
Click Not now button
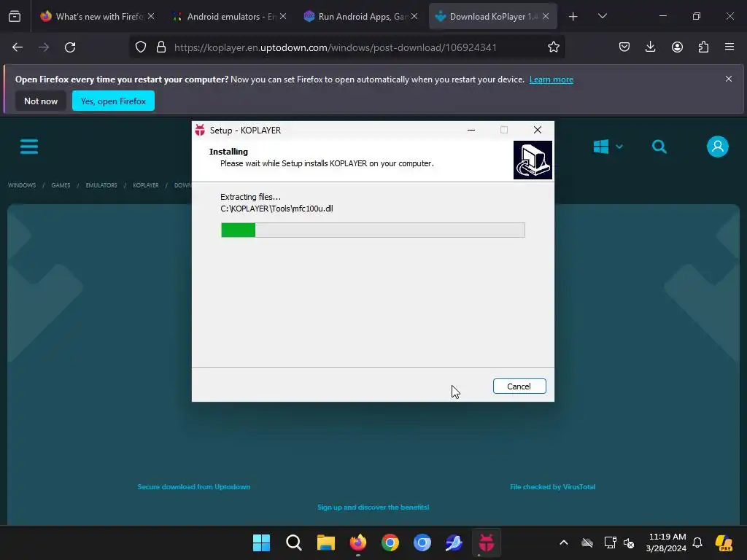(41, 101)
